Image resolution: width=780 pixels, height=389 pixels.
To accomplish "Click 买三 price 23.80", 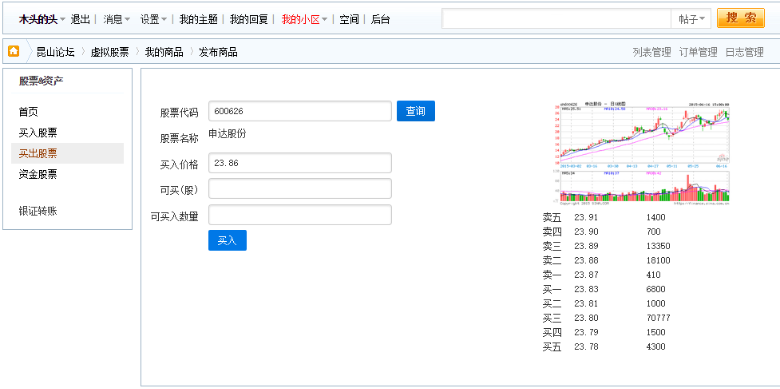I will click(586, 318).
